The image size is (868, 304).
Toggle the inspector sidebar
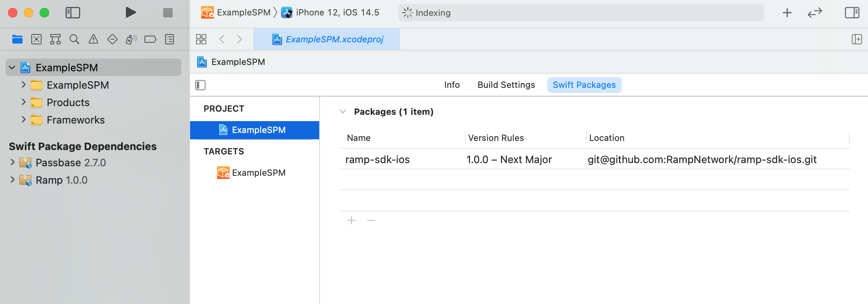(x=852, y=13)
